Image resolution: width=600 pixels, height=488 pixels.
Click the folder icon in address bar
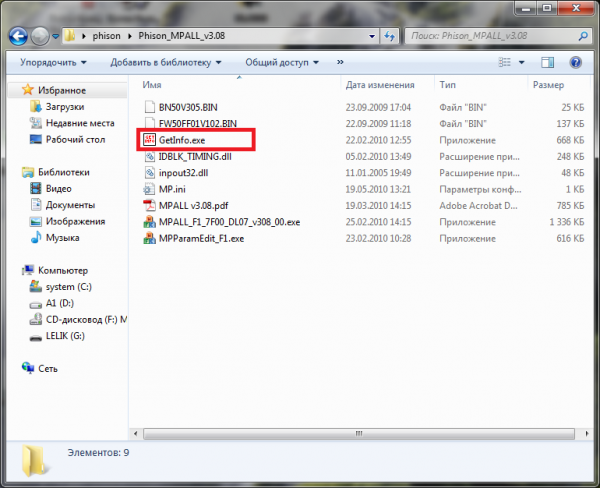(x=70, y=36)
